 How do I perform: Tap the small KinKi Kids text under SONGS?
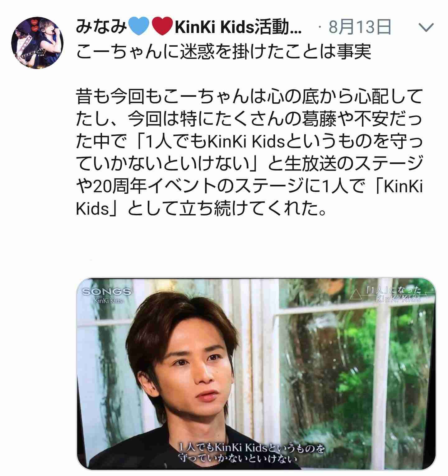(x=108, y=301)
